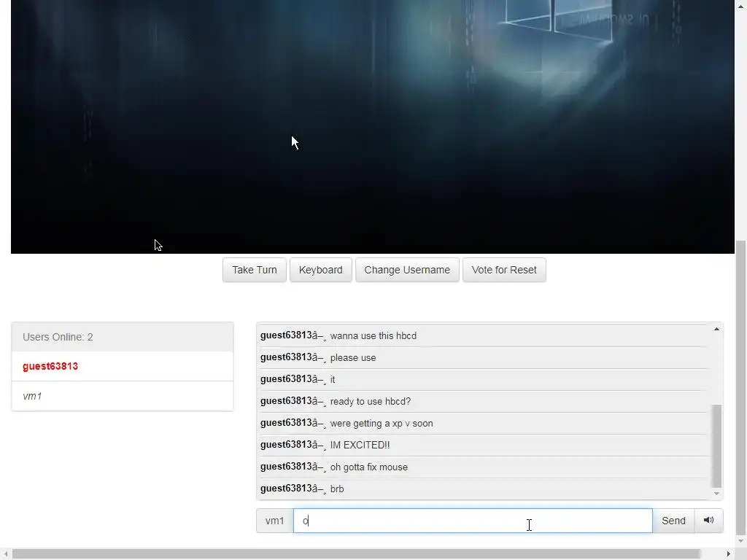This screenshot has width=747, height=560.
Task: Click Change Username button
Action: [407, 270]
